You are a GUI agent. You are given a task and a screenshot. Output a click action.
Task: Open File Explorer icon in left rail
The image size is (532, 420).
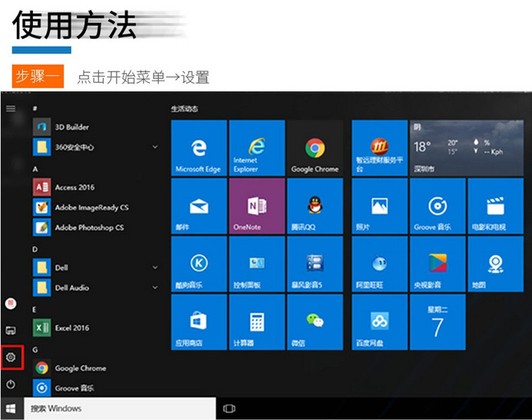[11, 330]
